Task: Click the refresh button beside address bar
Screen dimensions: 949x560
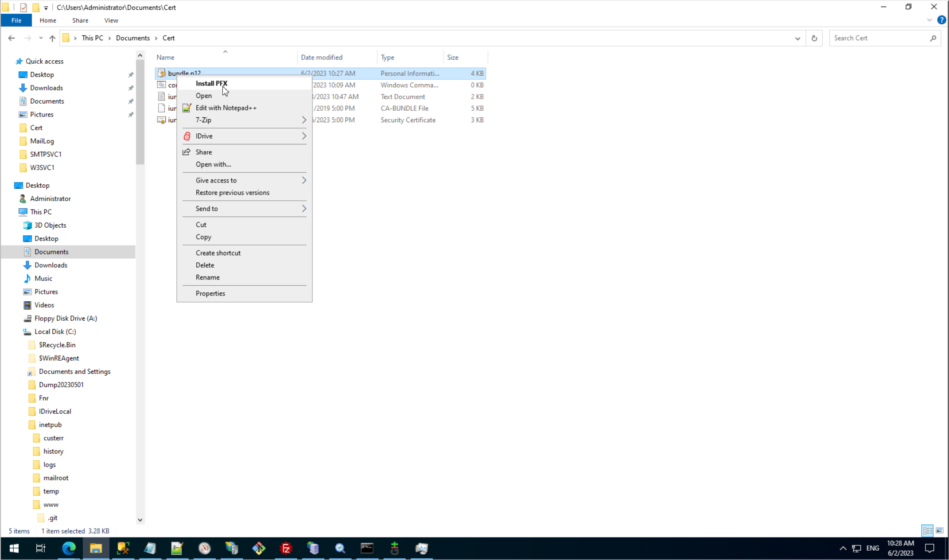Action: (x=814, y=38)
